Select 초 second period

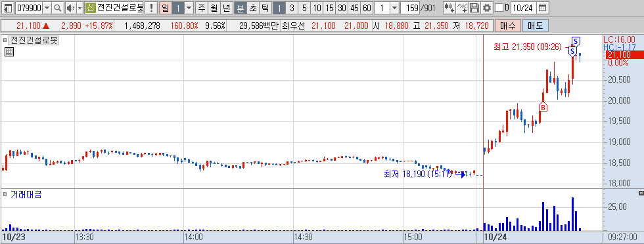pos(252,8)
